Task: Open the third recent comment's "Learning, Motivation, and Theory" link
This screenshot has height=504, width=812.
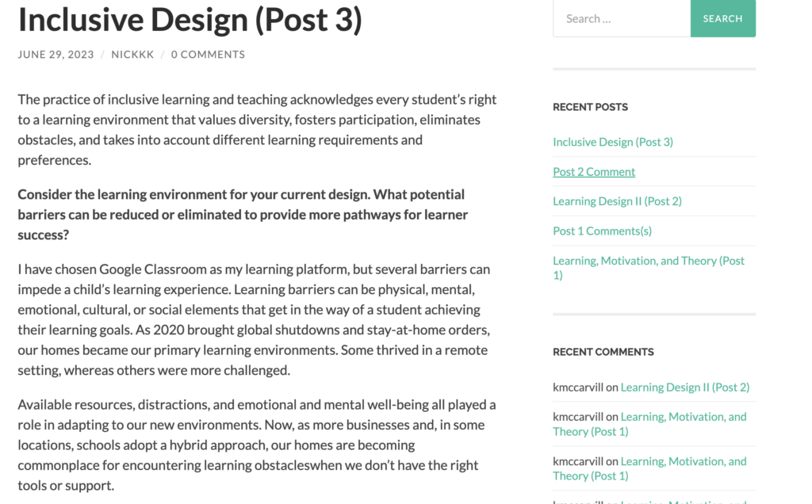Action: (x=683, y=461)
